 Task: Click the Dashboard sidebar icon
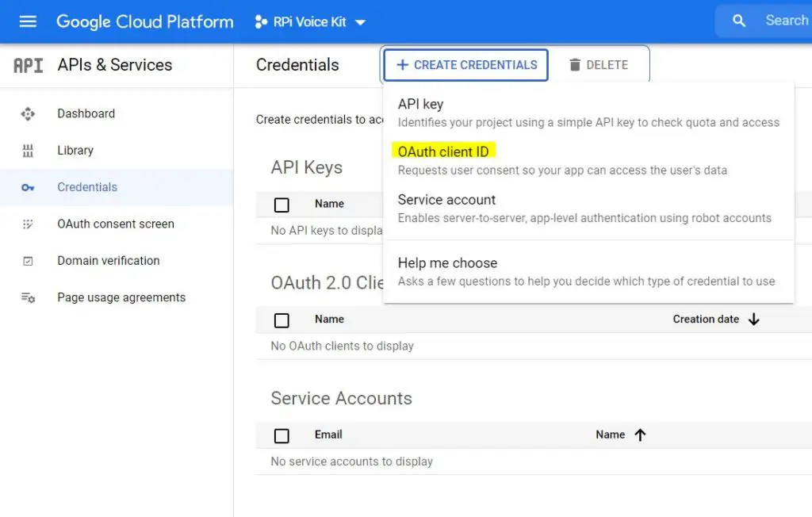[x=28, y=113]
